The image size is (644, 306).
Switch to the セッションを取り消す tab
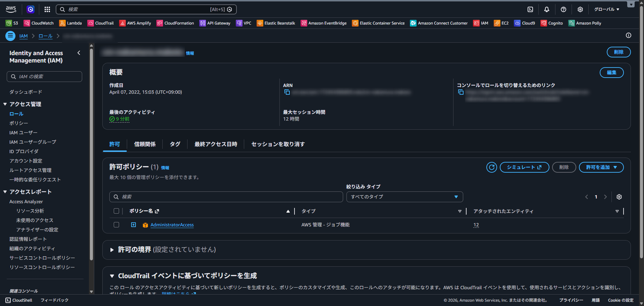(x=278, y=144)
